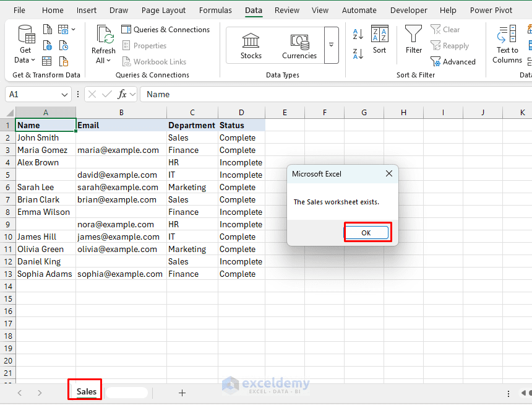This screenshot has width=532, height=405.
Task: Open the Draw tab
Action: click(119, 10)
